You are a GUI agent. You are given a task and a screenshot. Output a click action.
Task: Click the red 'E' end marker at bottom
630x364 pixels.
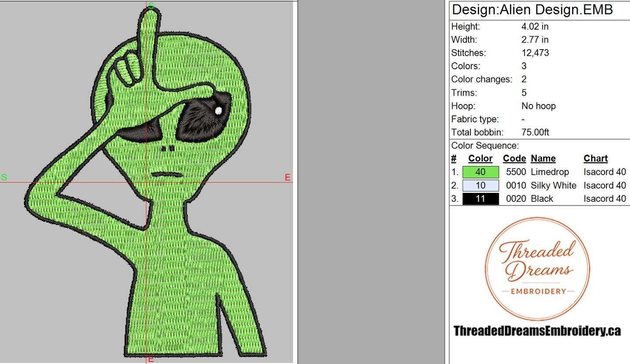[x=151, y=359]
